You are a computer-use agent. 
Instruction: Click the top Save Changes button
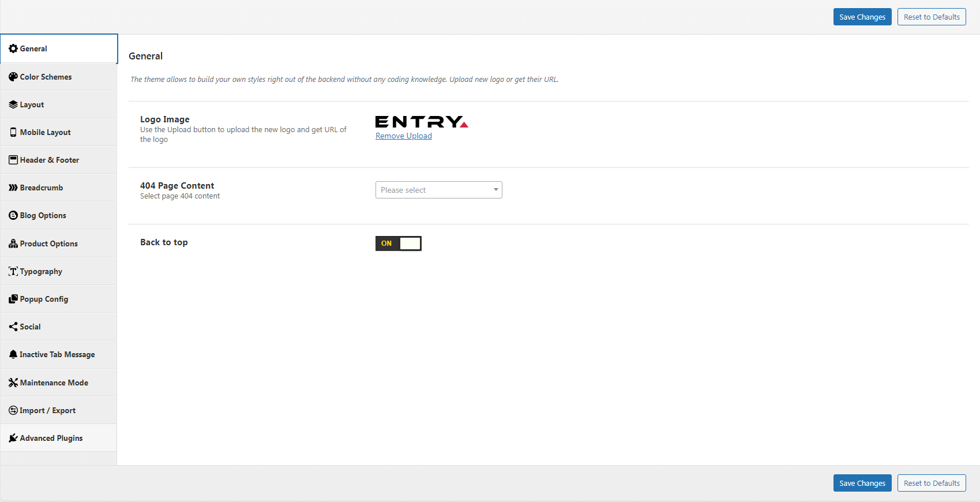pyautogui.click(x=862, y=17)
